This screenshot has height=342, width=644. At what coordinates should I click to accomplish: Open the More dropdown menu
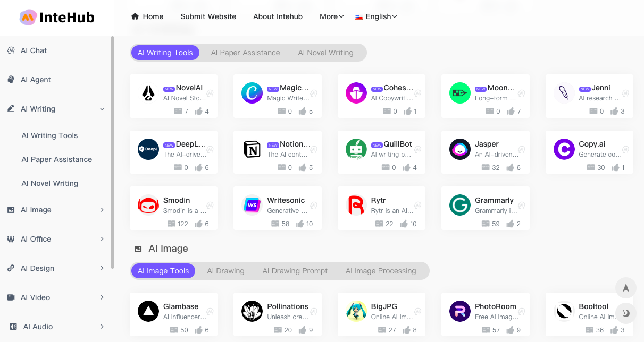(331, 16)
